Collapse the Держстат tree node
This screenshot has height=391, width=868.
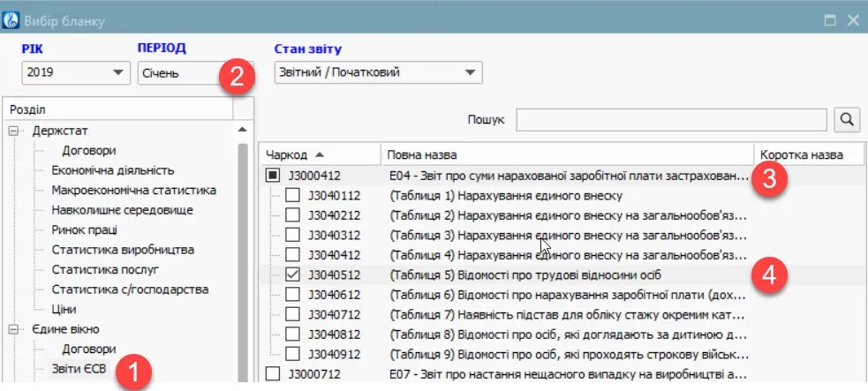point(13,132)
